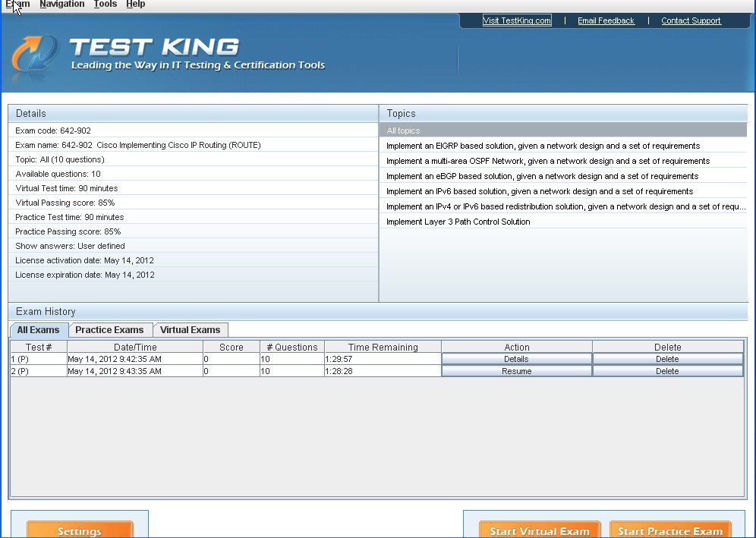
Task: Sort by the # Questions column header
Action: (292, 347)
